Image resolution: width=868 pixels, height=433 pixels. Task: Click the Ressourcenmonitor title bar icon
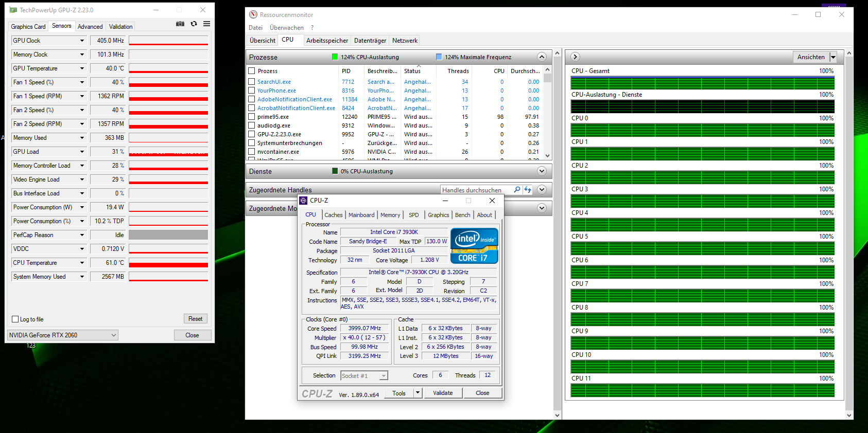point(253,14)
